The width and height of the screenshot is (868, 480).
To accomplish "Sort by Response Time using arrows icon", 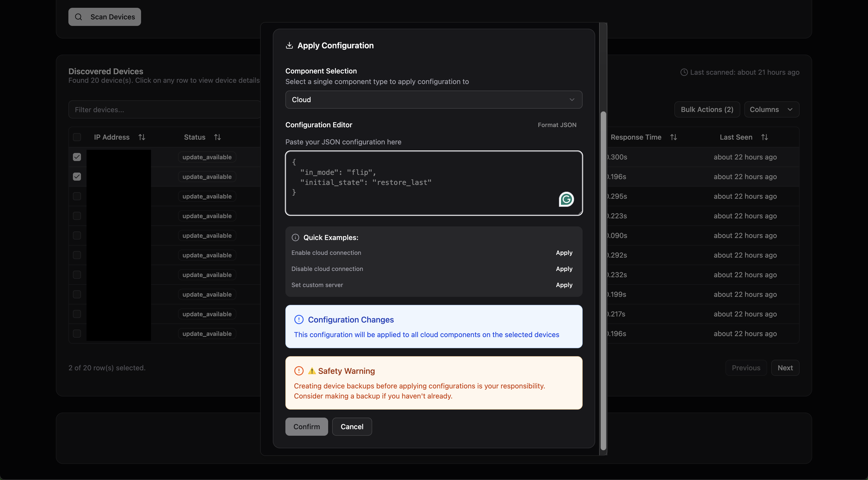I will pyautogui.click(x=674, y=137).
